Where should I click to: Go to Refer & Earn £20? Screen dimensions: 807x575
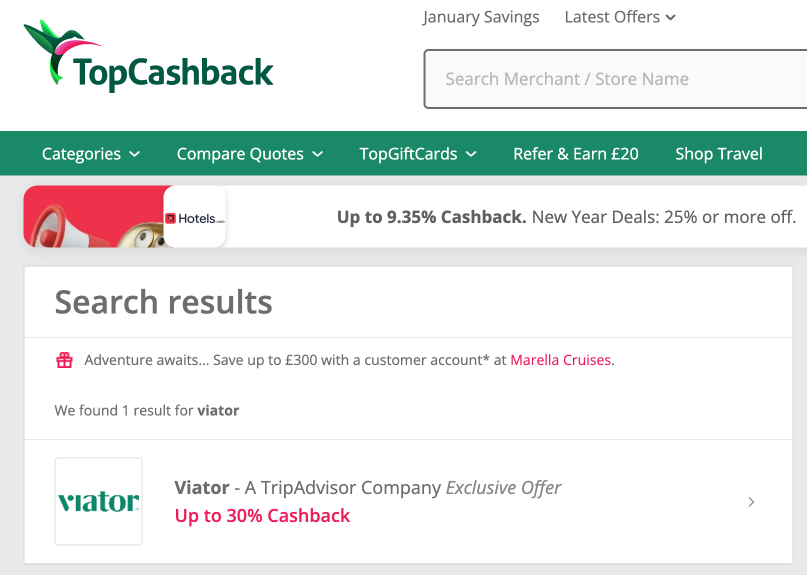pyautogui.click(x=576, y=154)
